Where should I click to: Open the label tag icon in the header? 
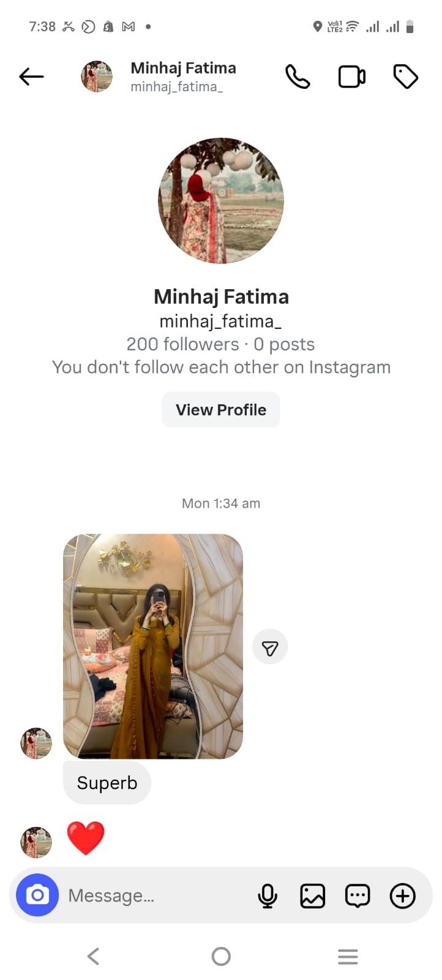coord(405,77)
